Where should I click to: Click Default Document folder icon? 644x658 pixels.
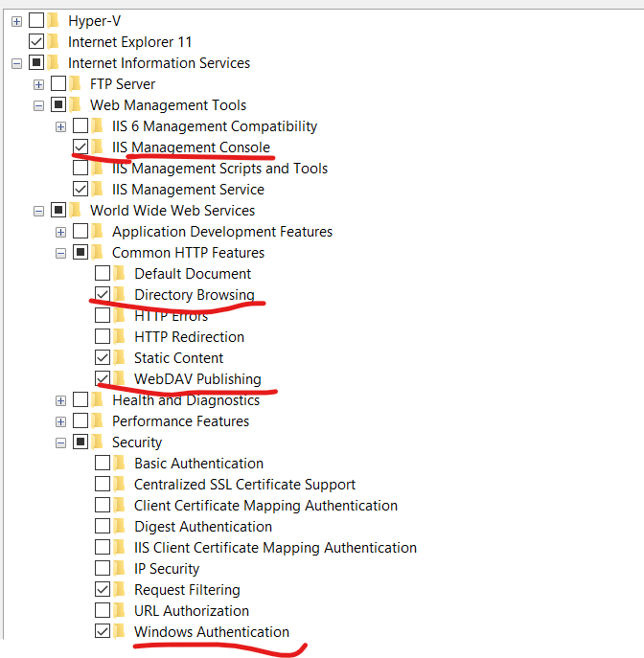(x=119, y=273)
